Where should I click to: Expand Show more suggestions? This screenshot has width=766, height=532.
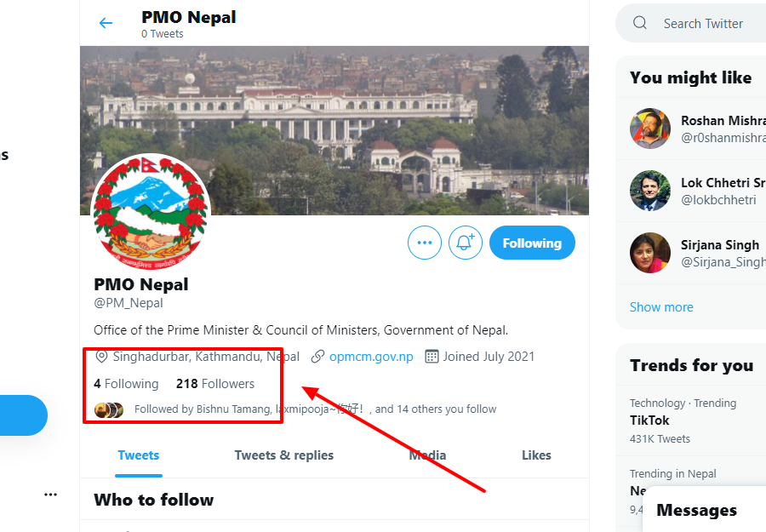pos(661,307)
